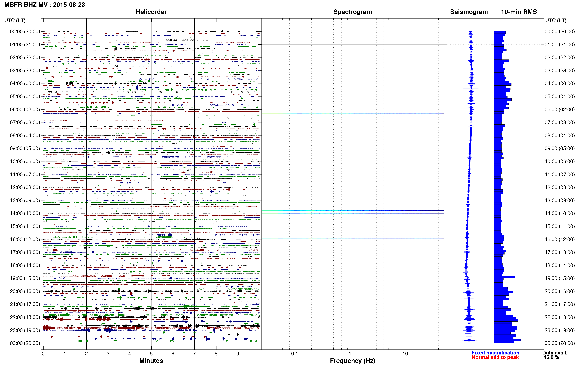Image resolution: width=588 pixels, height=368 pixels.
Task: Click the 'MBFR BHZ MV : 2015-08-23' title
Action: click(x=45, y=5)
